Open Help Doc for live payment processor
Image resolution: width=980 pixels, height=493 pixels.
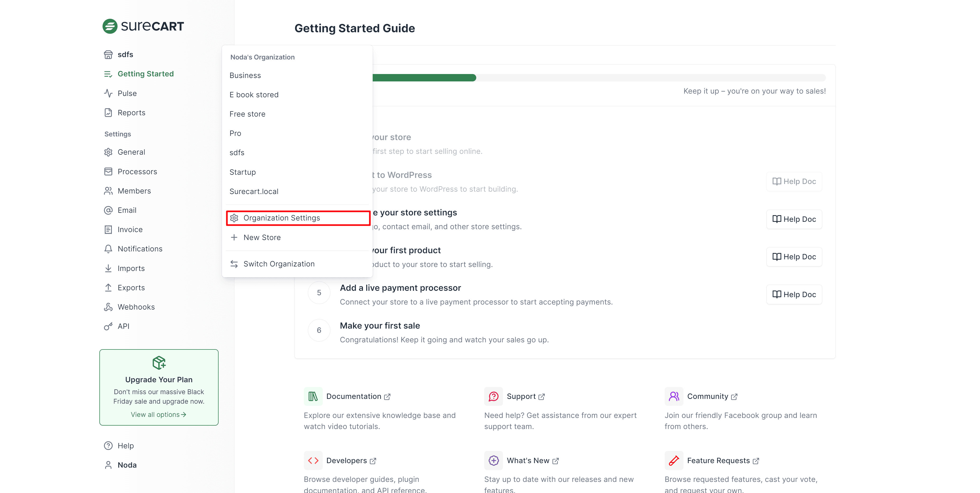(x=794, y=294)
